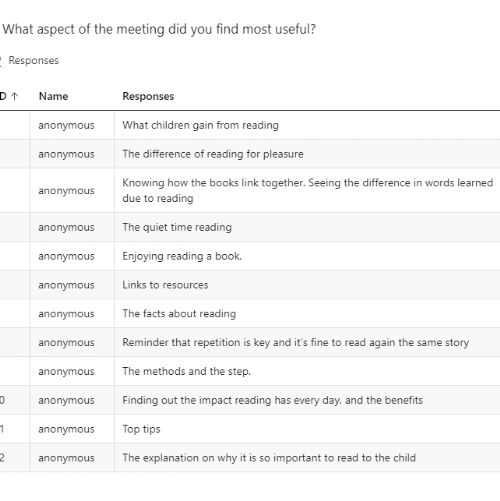Click 'Finding out the impact reading' response
This screenshot has width=500, height=501.
point(272,400)
